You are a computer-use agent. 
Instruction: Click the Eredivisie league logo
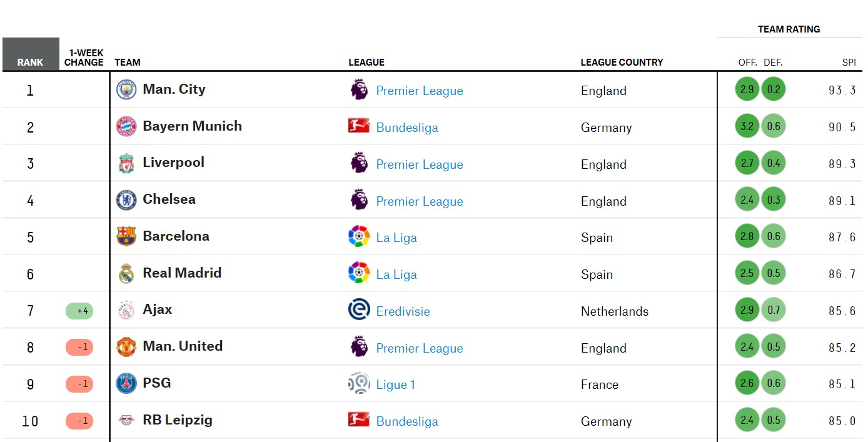point(359,310)
